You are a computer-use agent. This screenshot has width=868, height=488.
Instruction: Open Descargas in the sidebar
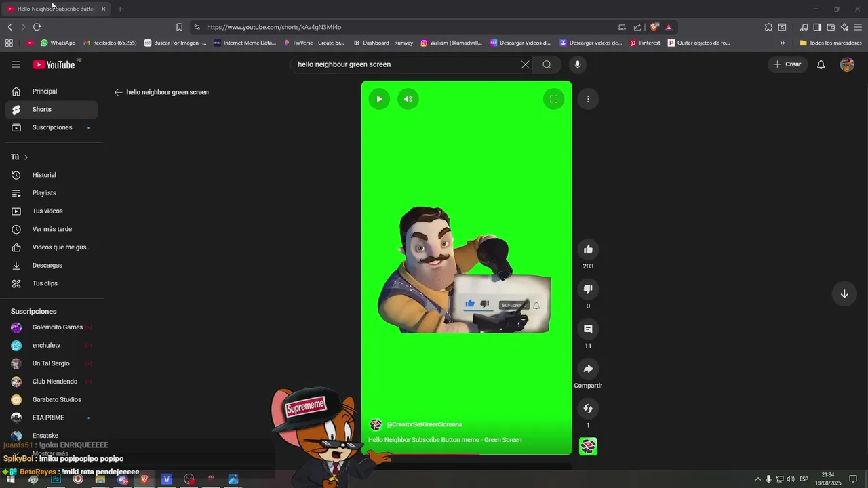(x=52, y=265)
